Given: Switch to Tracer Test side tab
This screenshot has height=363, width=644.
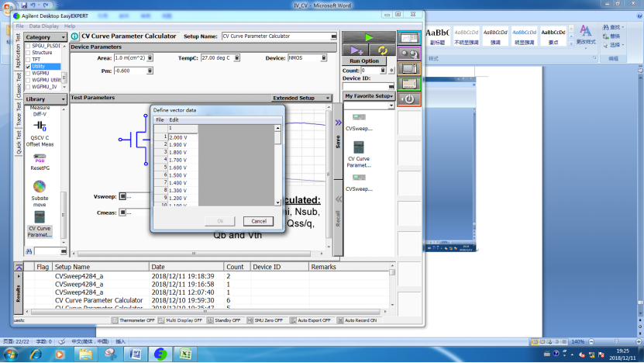Looking at the screenshot, I should pos(19,113).
